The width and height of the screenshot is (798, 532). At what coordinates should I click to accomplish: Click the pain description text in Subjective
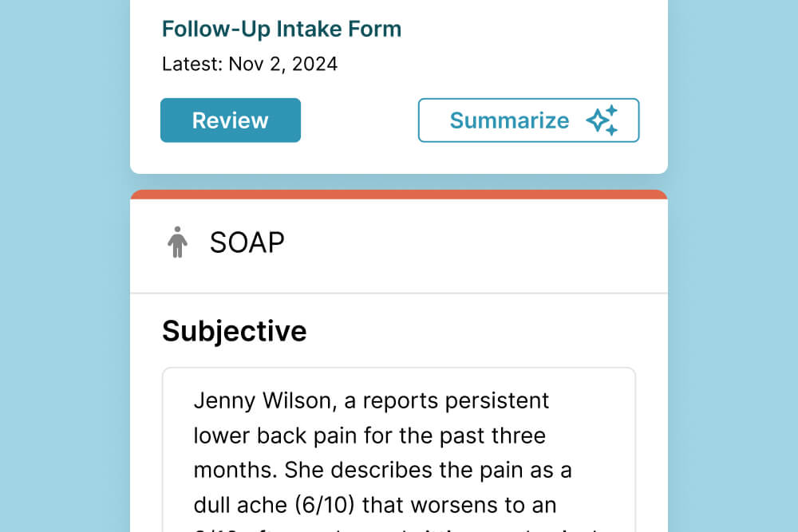pyautogui.click(x=383, y=470)
